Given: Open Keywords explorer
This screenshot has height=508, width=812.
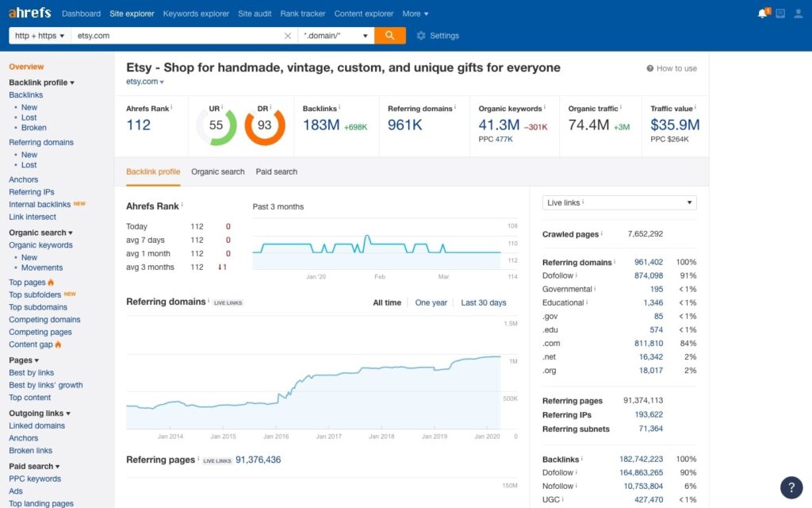Looking at the screenshot, I should (196, 14).
